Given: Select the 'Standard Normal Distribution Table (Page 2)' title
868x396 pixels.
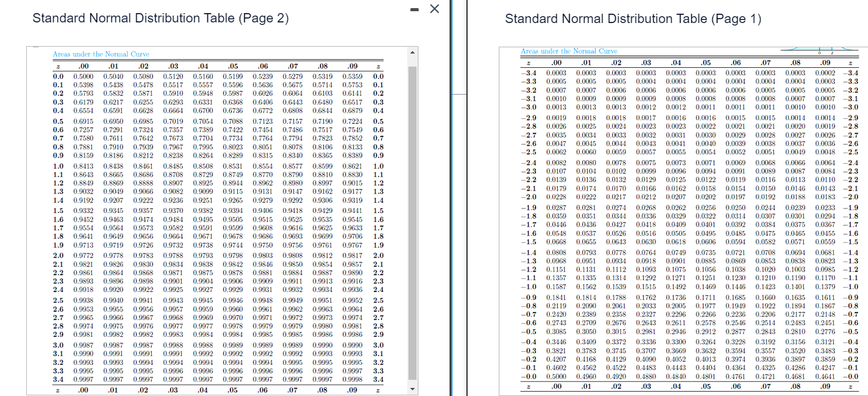Looking at the screenshot, I should (x=161, y=18).
